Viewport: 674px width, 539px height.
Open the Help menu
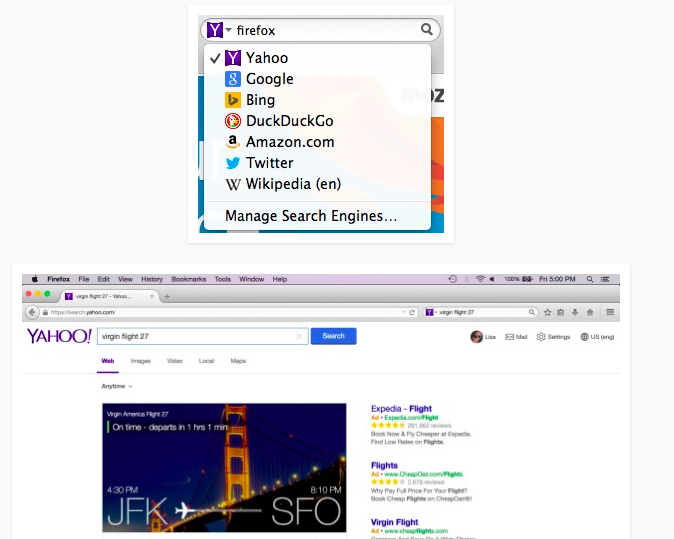[x=279, y=279]
